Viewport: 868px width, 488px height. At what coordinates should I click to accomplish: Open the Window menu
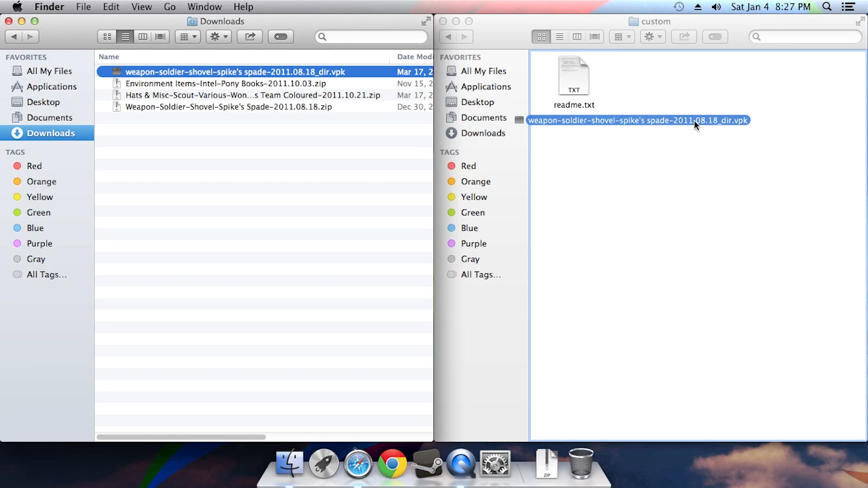coord(204,7)
